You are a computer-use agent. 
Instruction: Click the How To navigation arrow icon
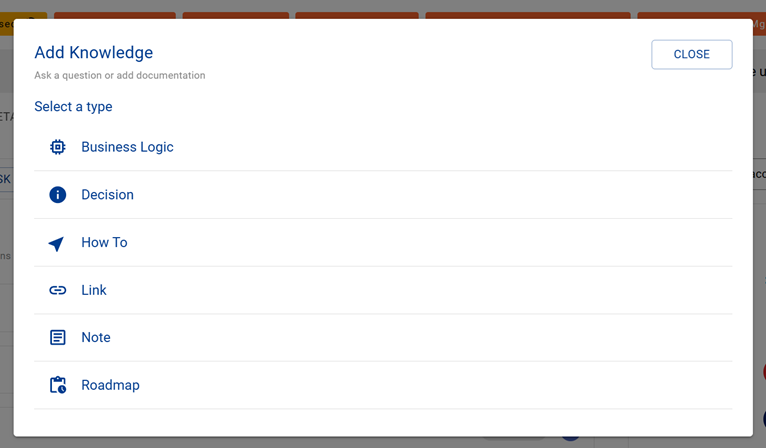(57, 243)
